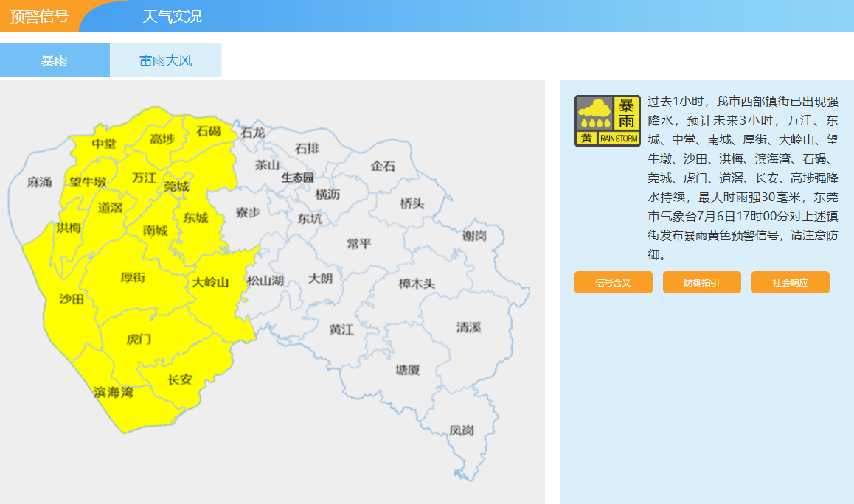Click the 塘厦 region on the map
This screenshot has width=854, height=504.
[x=407, y=370]
